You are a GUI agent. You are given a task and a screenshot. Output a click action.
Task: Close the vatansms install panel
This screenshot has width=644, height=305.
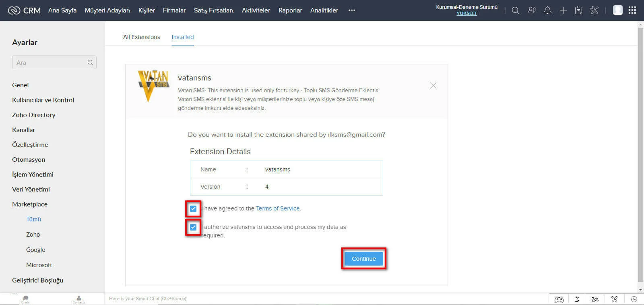[433, 85]
